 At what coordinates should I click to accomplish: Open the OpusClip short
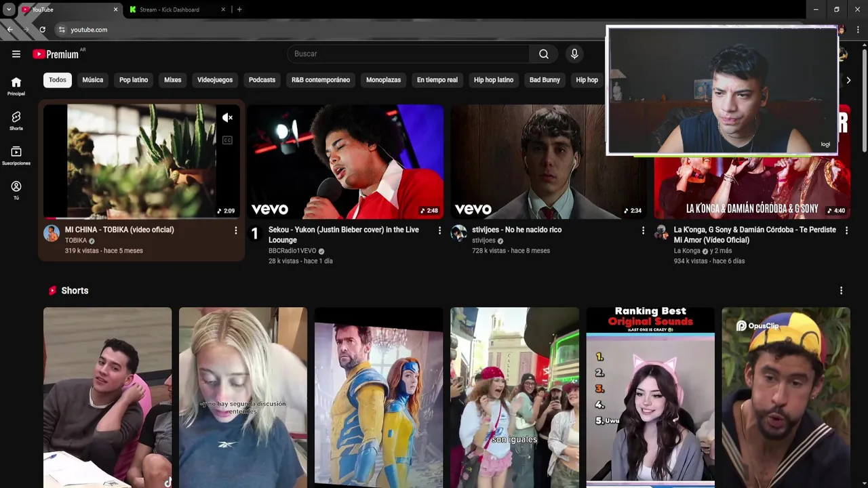(786, 398)
